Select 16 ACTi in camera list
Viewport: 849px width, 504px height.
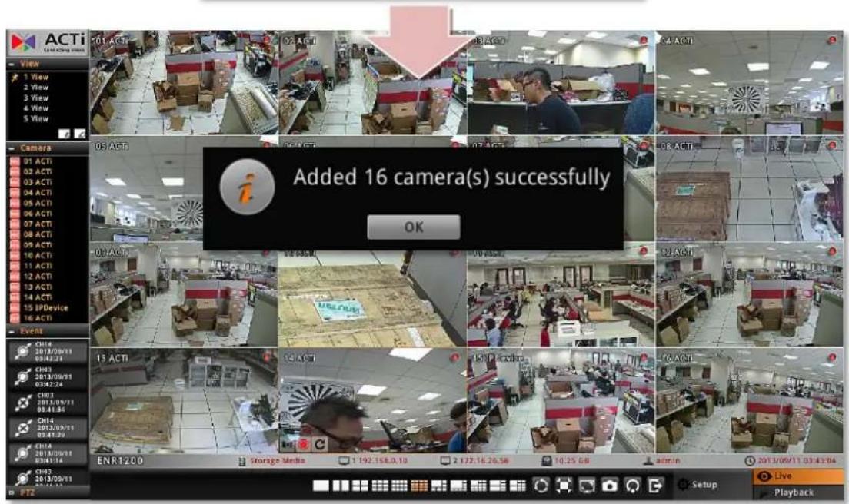pos(38,318)
